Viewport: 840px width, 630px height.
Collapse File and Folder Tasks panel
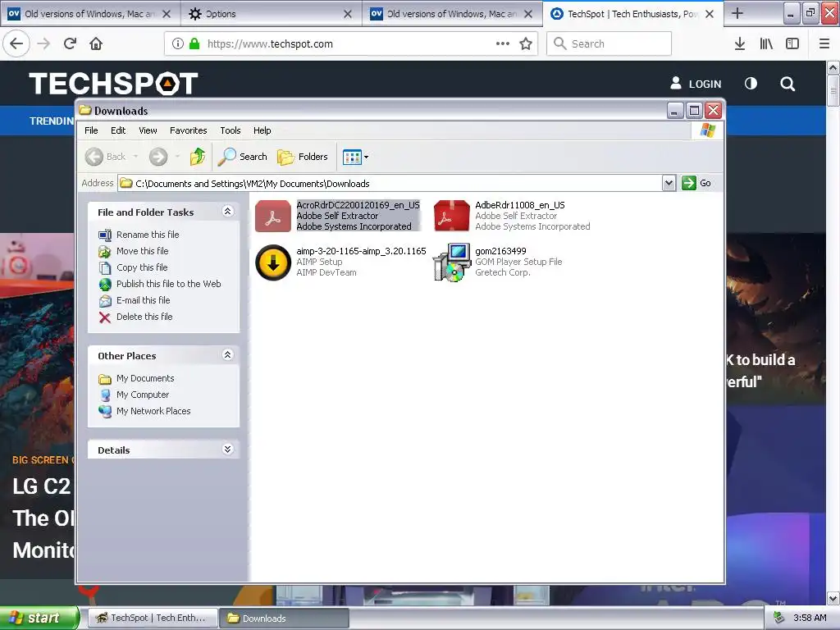pyautogui.click(x=228, y=212)
